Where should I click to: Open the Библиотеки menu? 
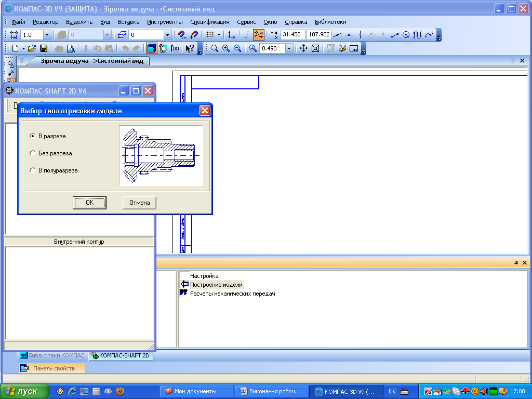(330, 22)
